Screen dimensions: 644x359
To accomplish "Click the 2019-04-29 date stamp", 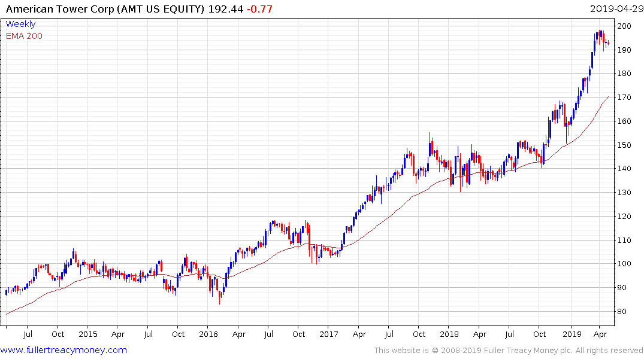I will click(616, 9).
